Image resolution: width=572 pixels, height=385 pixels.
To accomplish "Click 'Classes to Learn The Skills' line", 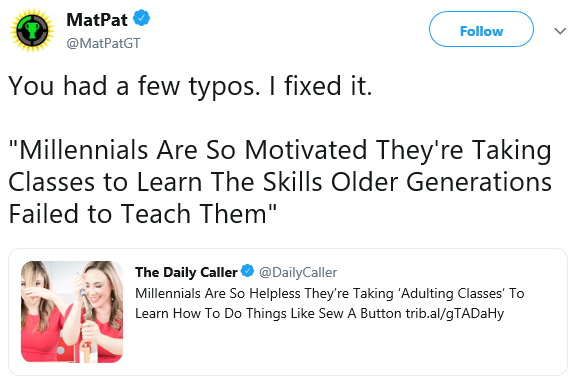I will tap(280, 182).
